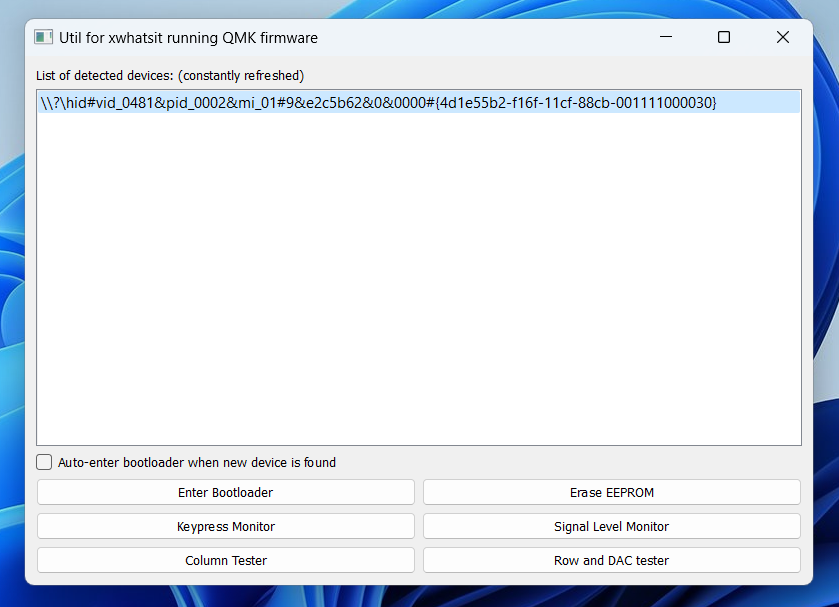Click the app icon in the title bar

coord(43,37)
